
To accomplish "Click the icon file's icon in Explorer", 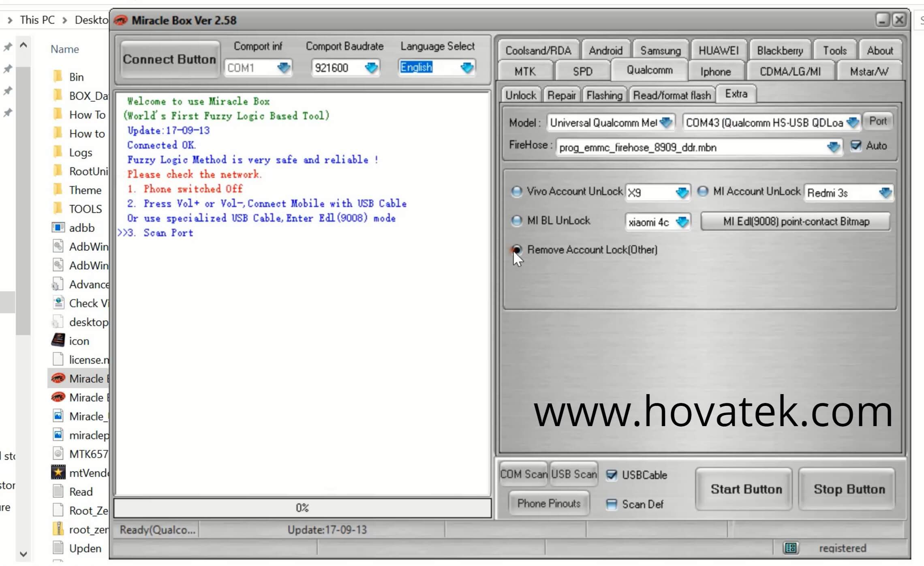I will coord(58,340).
